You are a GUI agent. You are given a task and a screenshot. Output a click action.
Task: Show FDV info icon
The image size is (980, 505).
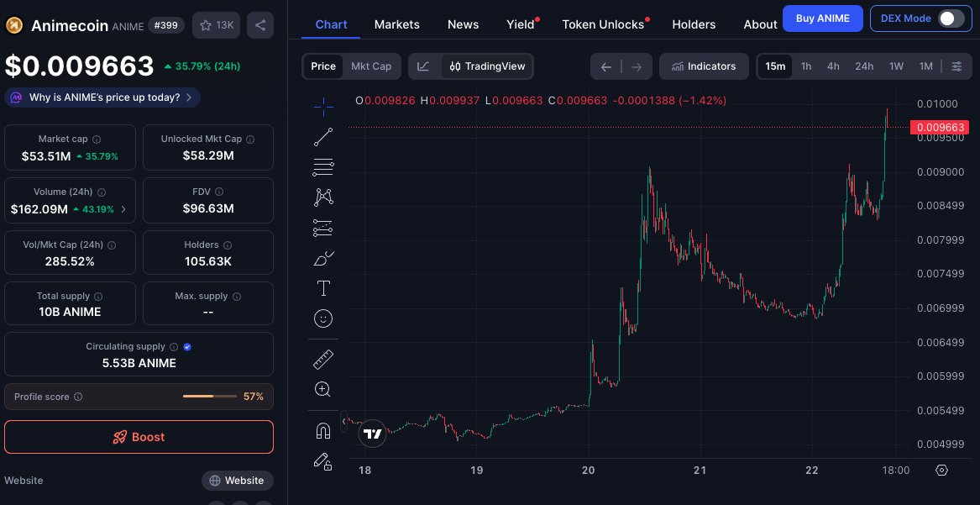point(219,192)
